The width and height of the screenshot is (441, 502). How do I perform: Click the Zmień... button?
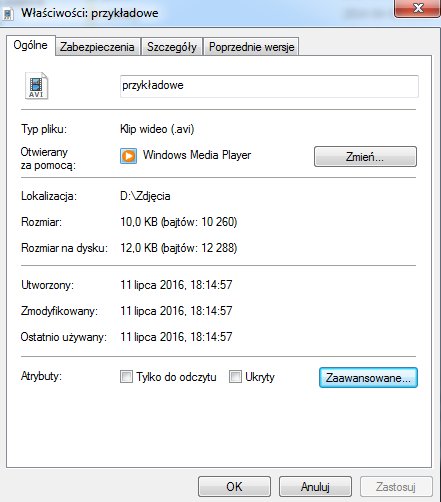coord(365,156)
